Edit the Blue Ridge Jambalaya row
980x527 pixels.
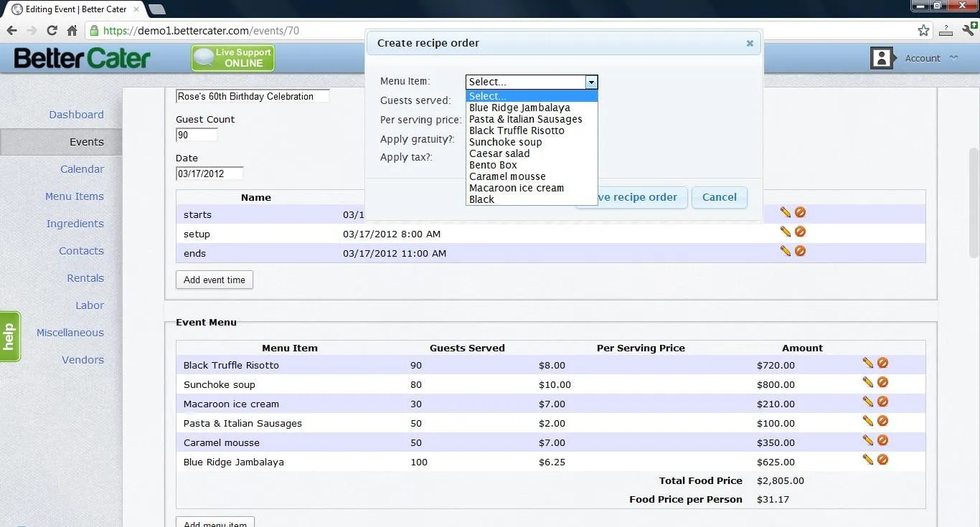[x=868, y=460]
